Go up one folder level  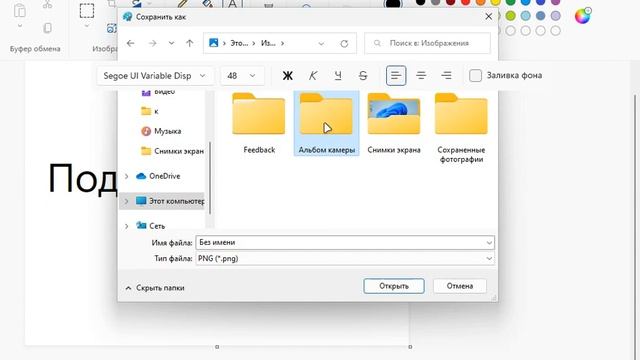[x=189, y=43]
